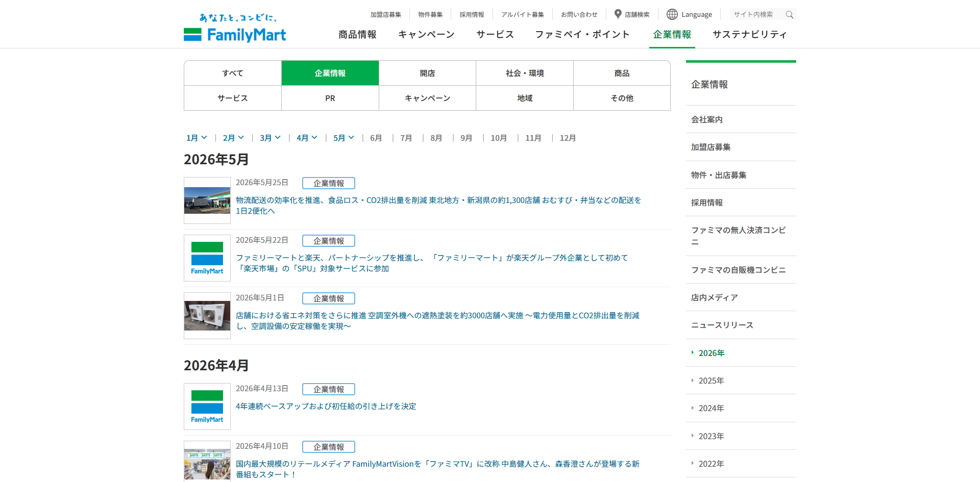Open the 商品情報 main menu

coord(357,34)
